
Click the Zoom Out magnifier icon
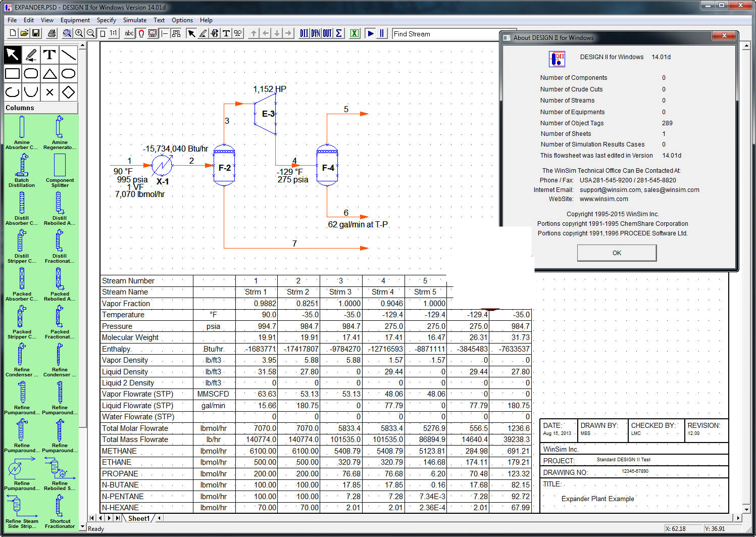click(x=91, y=33)
